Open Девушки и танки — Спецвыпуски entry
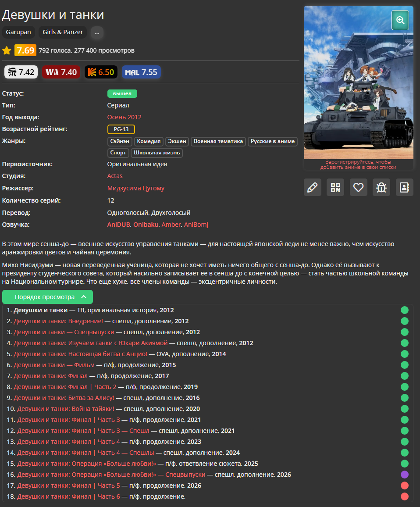Viewport: 420px width, 507px height. click(x=64, y=332)
